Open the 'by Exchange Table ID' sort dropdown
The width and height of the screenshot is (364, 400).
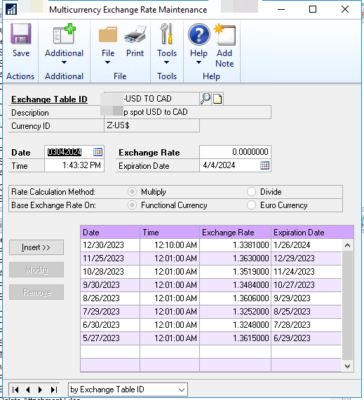[x=128, y=389]
